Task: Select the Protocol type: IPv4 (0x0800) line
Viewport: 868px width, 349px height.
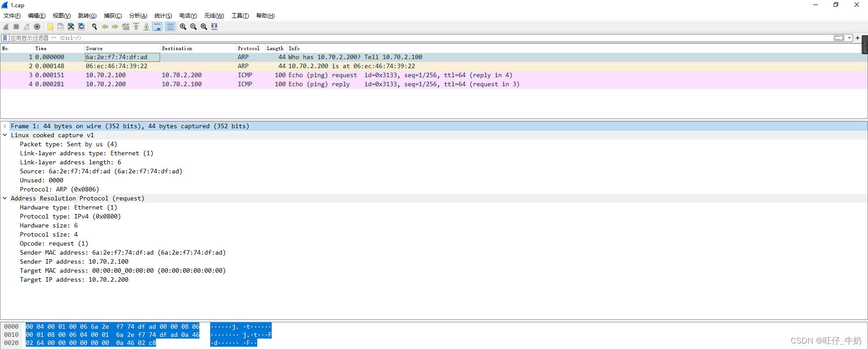Action: (x=70, y=217)
